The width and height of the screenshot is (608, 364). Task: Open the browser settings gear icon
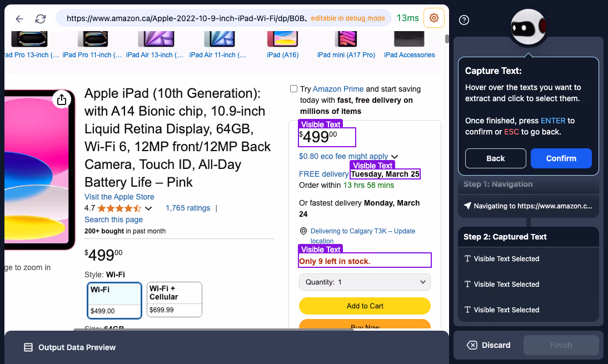click(x=433, y=17)
